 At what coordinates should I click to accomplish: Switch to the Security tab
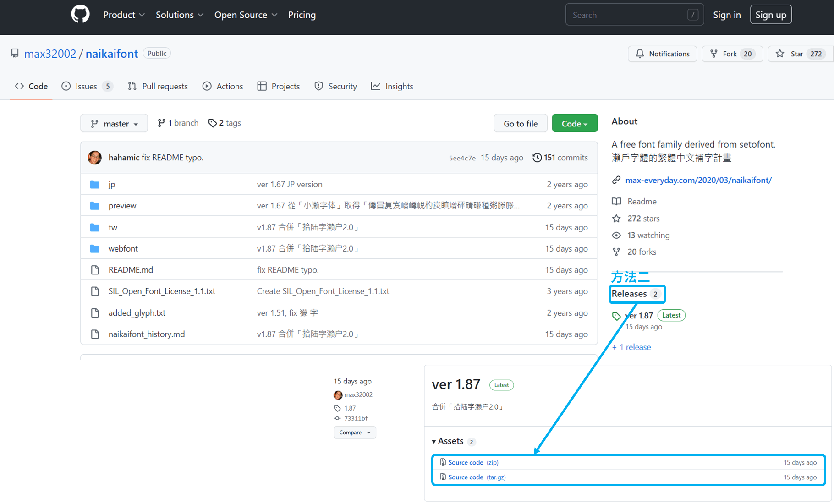pyautogui.click(x=335, y=86)
